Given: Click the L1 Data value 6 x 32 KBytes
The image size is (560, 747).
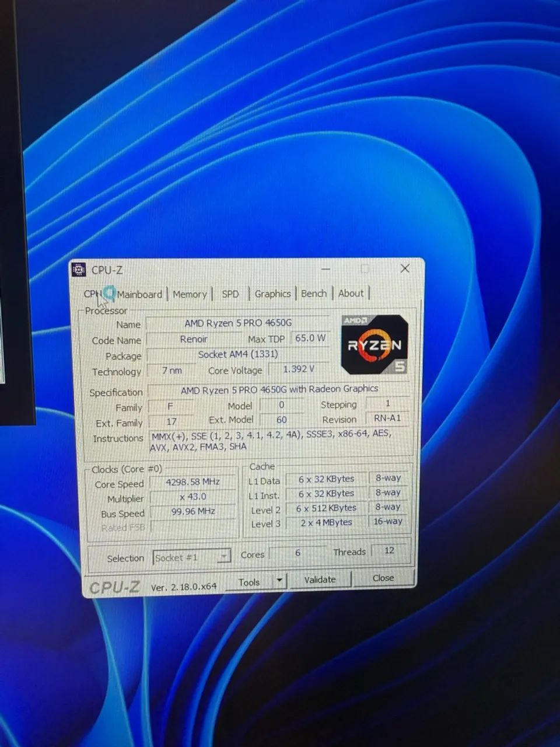Looking at the screenshot, I should [x=326, y=479].
